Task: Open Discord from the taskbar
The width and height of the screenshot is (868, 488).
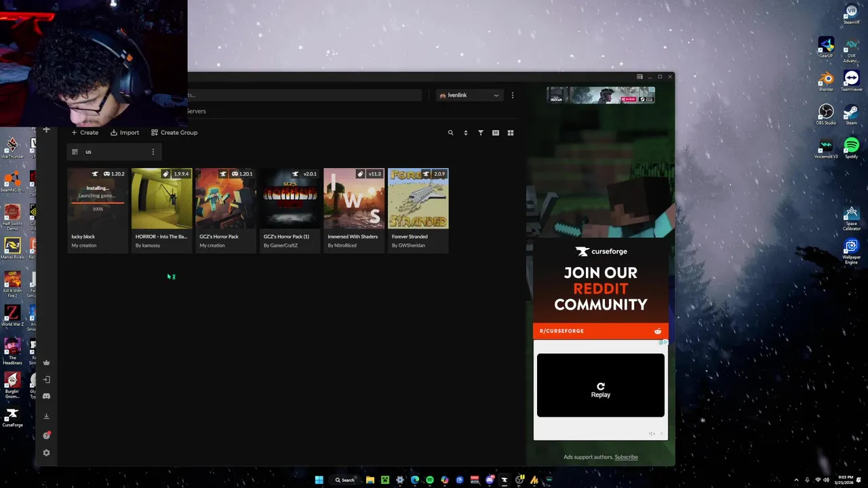Action: point(490,480)
